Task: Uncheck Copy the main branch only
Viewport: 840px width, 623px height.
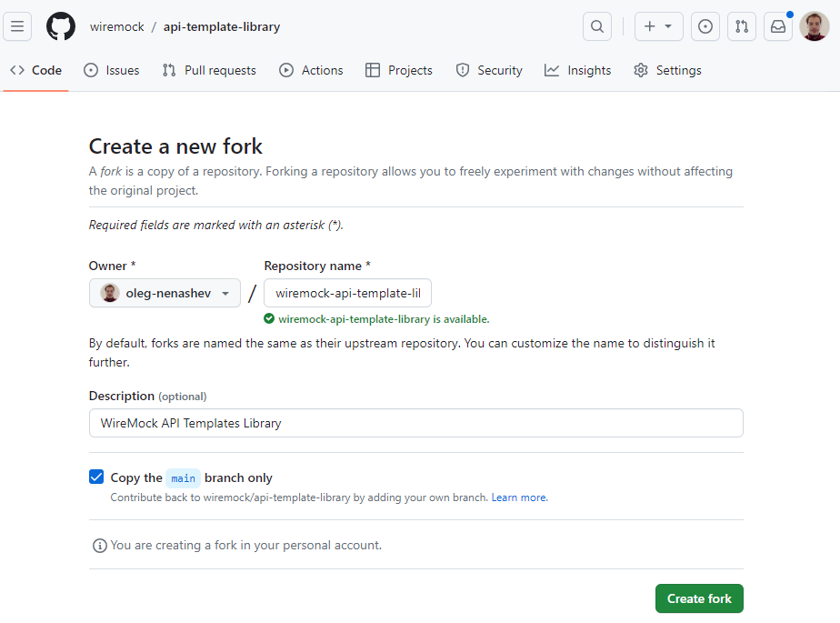Action: [x=96, y=477]
